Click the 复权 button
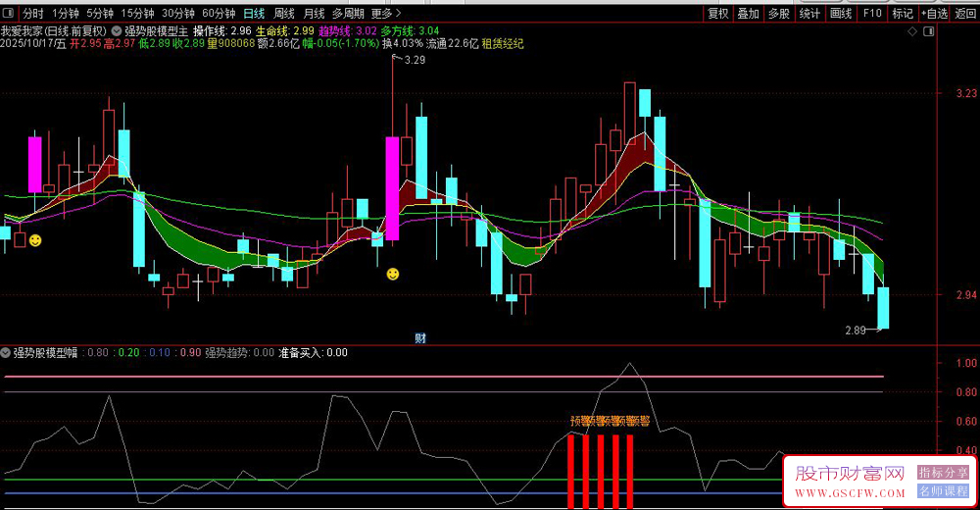Image resolution: width=980 pixels, height=510 pixels. (x=717, y=14)
